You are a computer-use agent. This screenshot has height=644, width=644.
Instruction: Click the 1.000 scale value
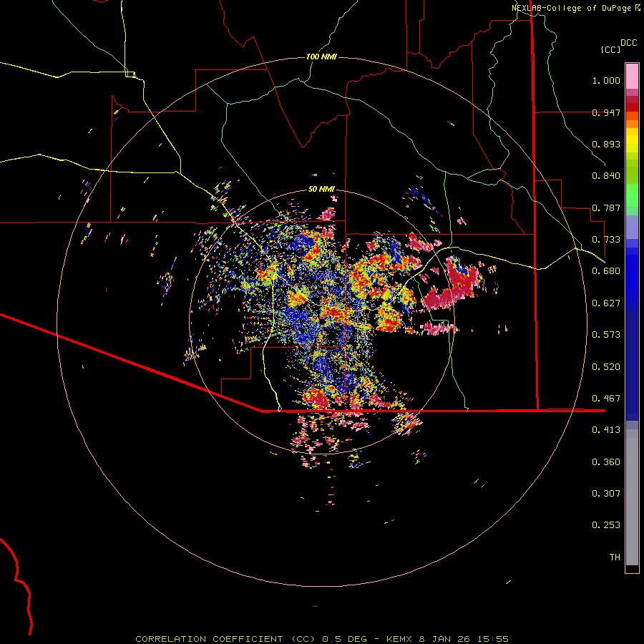(x=606, y=80)
